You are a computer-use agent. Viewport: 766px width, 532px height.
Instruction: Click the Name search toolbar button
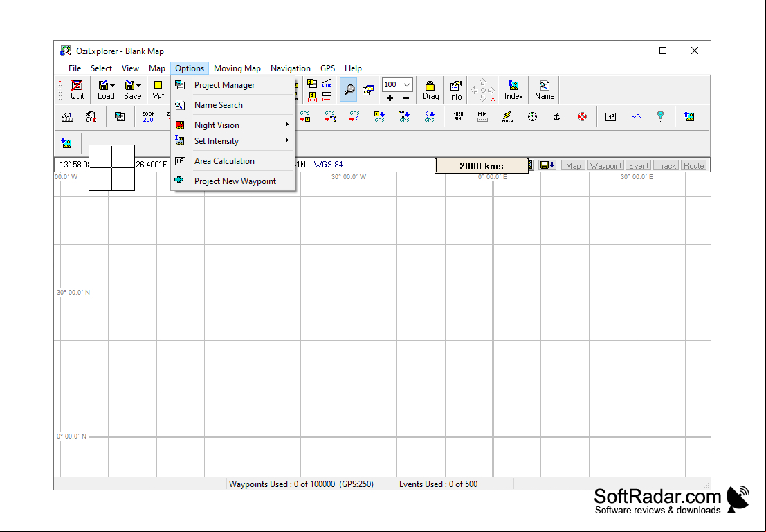coord(544,90)
